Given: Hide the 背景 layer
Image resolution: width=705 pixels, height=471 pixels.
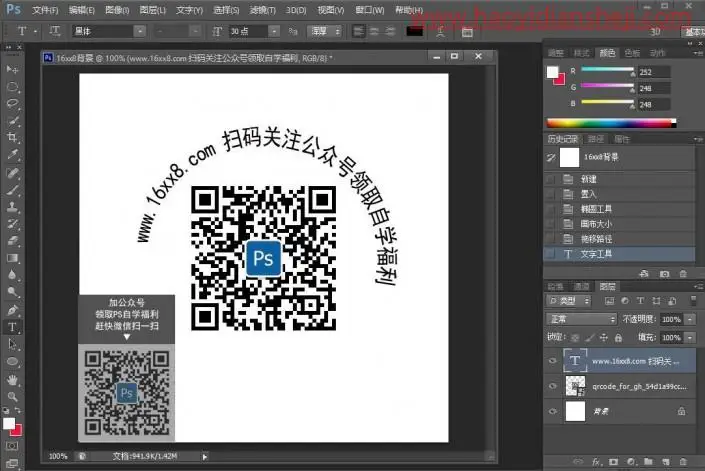Looking at the screenshot, I should pos(553,411).
